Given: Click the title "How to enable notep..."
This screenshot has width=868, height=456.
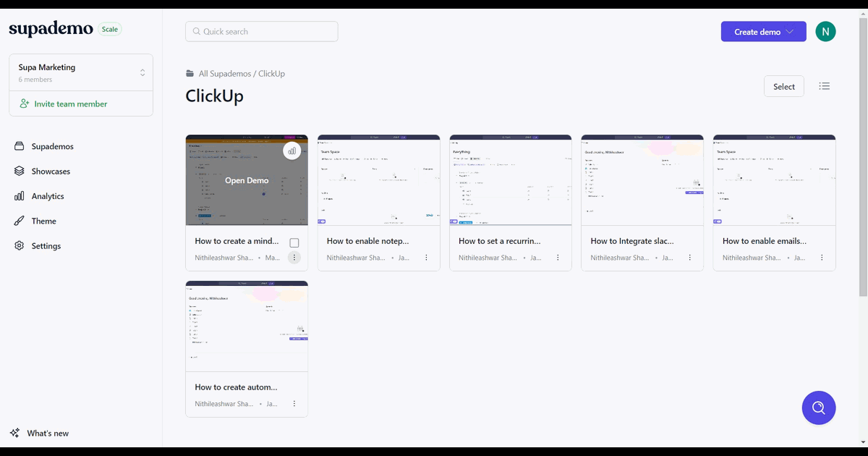Looking at the screenshot, I should [x=368, y=241].
